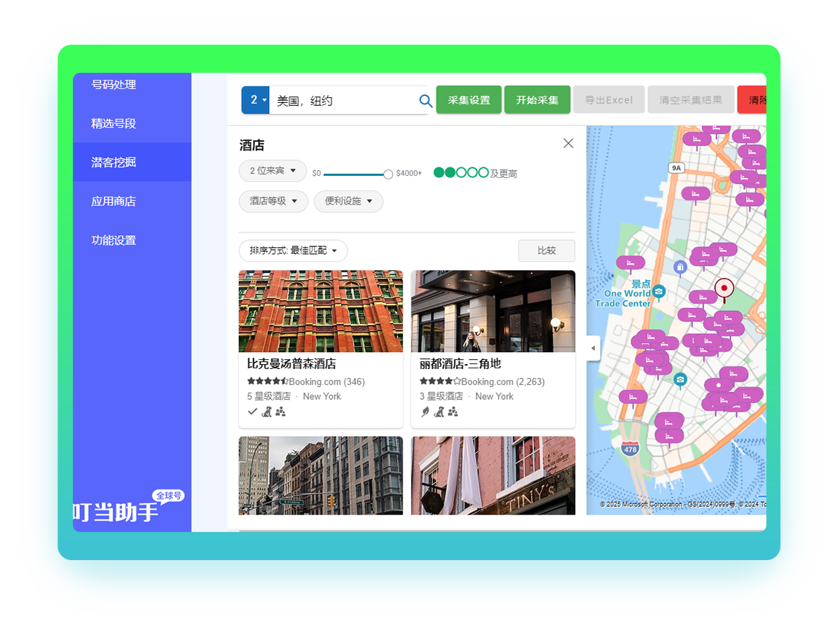Close the 酒店 hotel filter panel
The height and width of the screenshot is (635, 840).
568,144
